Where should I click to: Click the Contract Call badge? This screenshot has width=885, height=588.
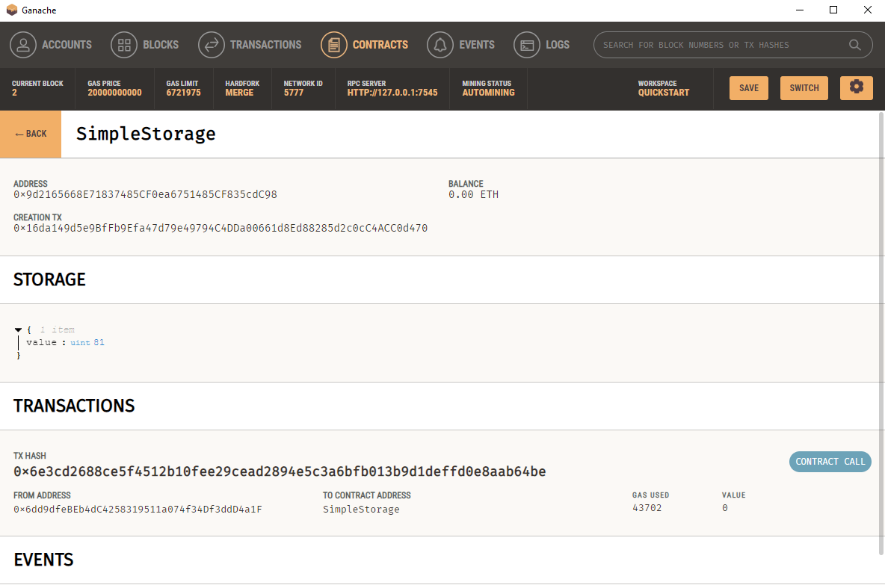[x=830, y=462]
